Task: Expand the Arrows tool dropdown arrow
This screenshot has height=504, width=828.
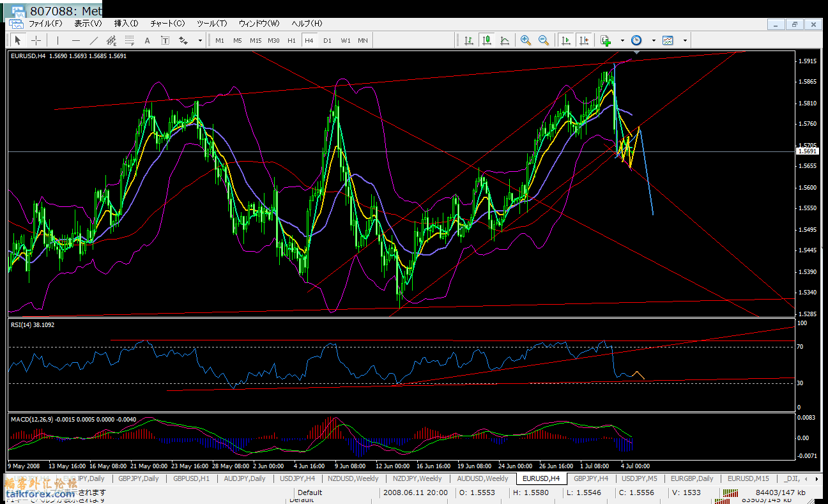Action: 200,40
